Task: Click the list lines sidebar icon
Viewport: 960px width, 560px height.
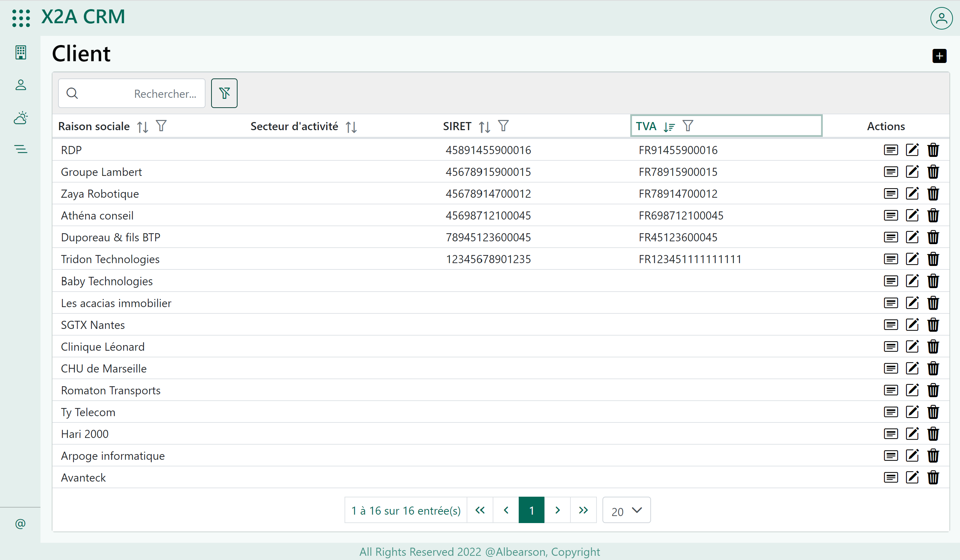Action: point(20,149)
